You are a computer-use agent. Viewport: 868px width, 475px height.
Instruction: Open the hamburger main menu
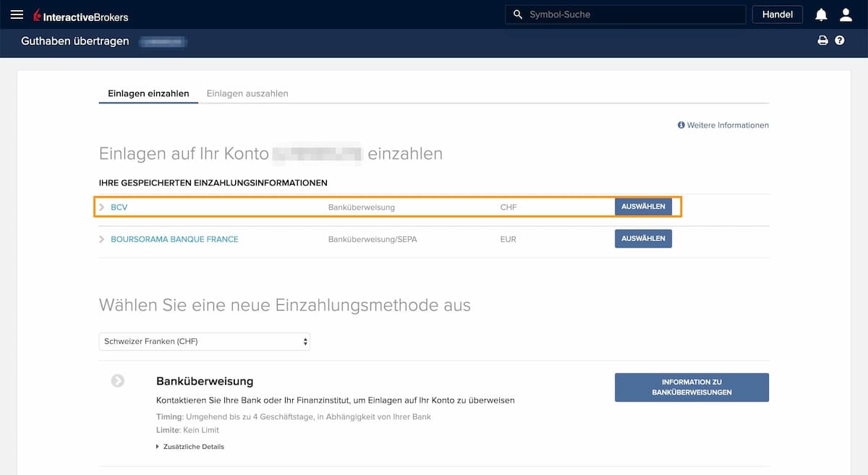[17, 14]
